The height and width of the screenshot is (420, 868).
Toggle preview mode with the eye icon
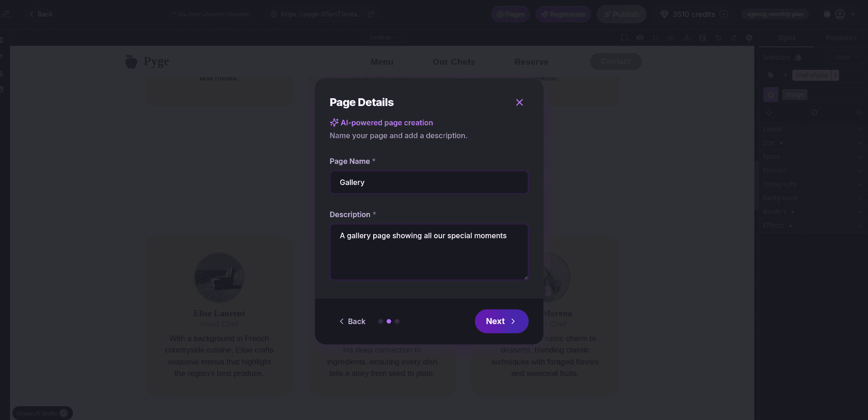[640, 38]
